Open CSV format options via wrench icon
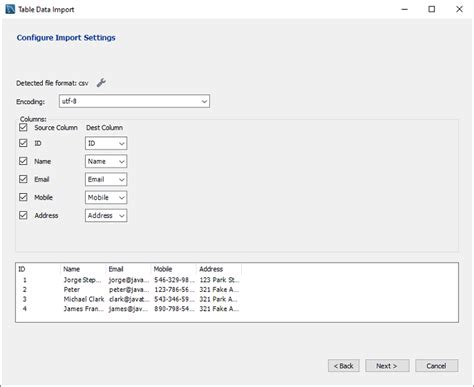 coord(101,83)
